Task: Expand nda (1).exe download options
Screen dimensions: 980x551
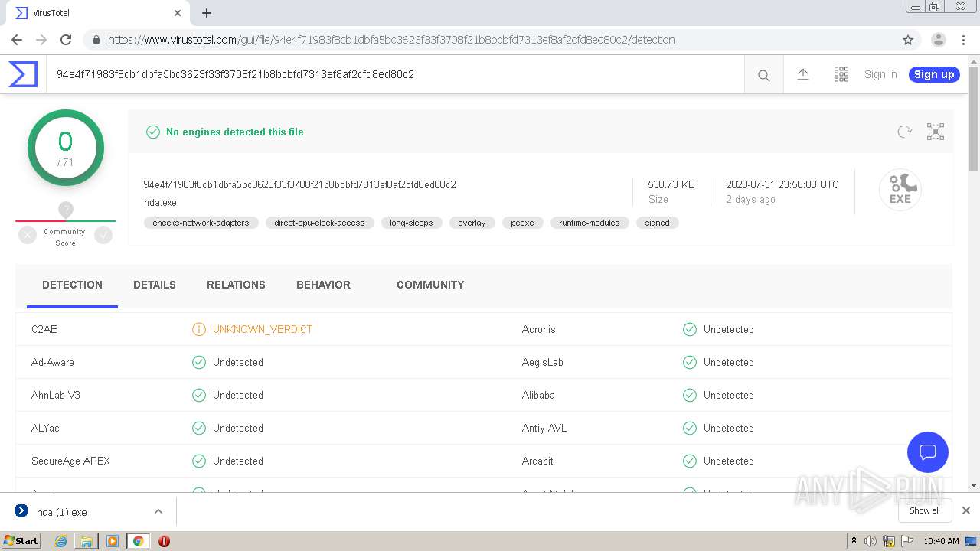Action: 158,511
